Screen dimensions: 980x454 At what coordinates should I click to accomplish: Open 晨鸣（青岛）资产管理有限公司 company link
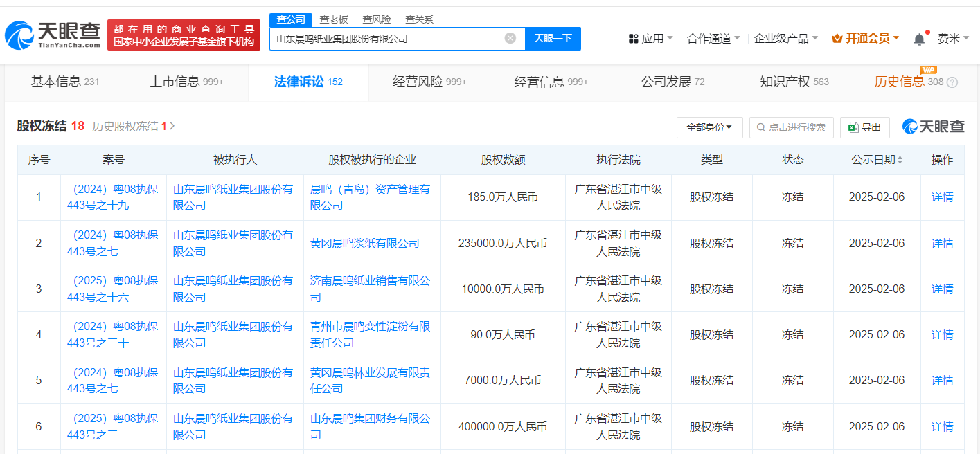(371, 197)
